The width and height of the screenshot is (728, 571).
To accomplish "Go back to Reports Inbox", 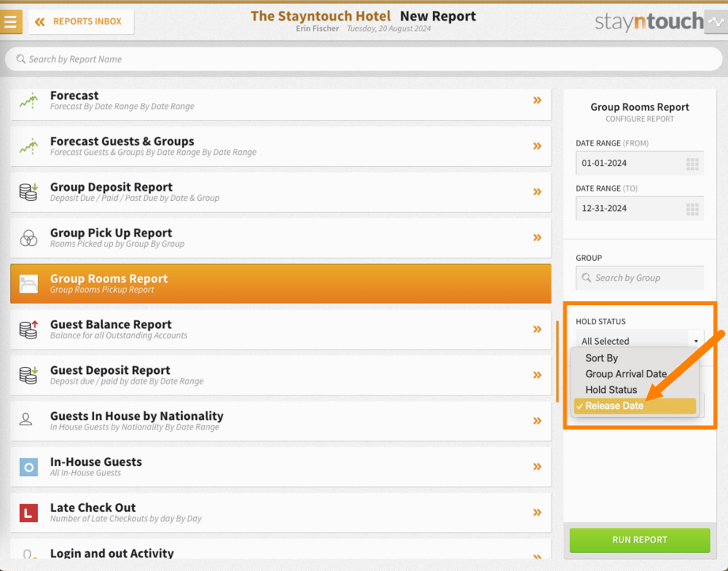I will coord(82,22).
